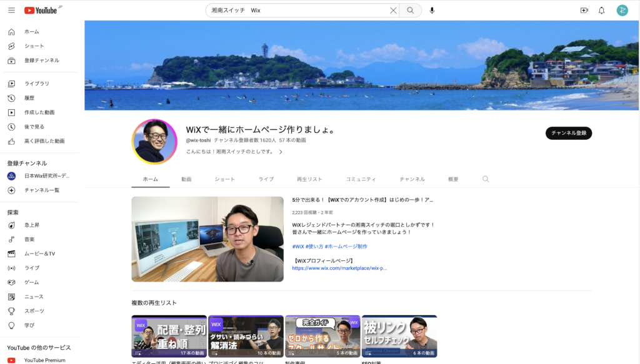Click the ホーム icon in the sidebar
The width and height of the screenshot is (640, 364).
[11, 32]
